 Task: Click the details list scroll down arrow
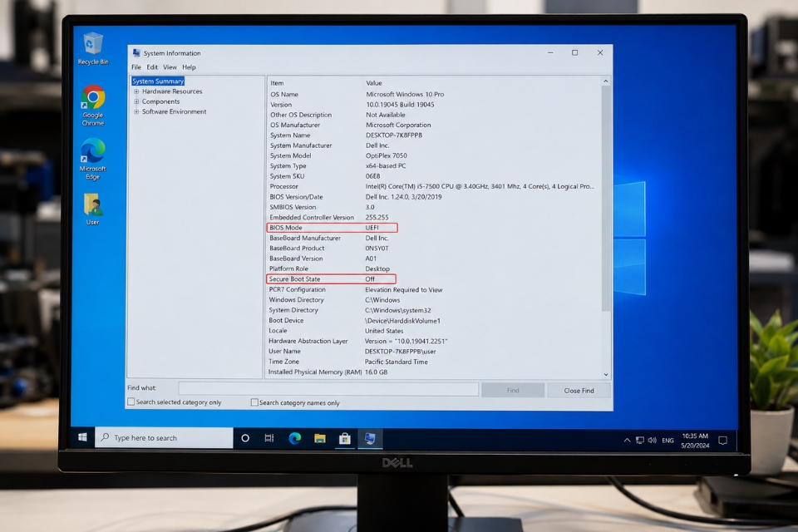coord(606,374)
